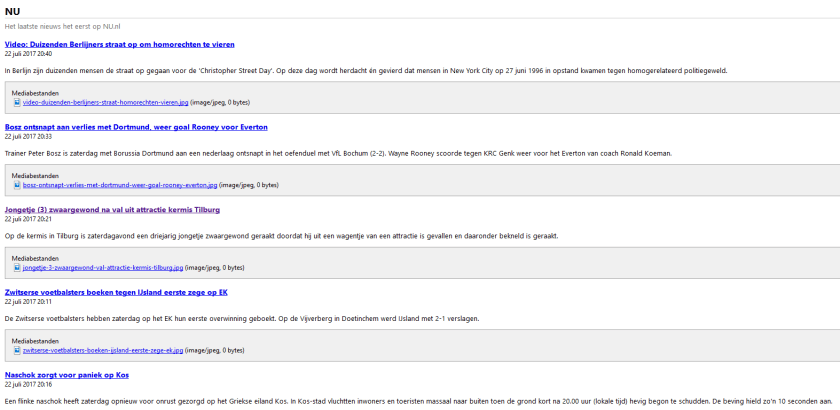Screen dimensions: 840x410
Task: Click the date 22 juli 2017 20:40
Action: [x=28, y=53]
